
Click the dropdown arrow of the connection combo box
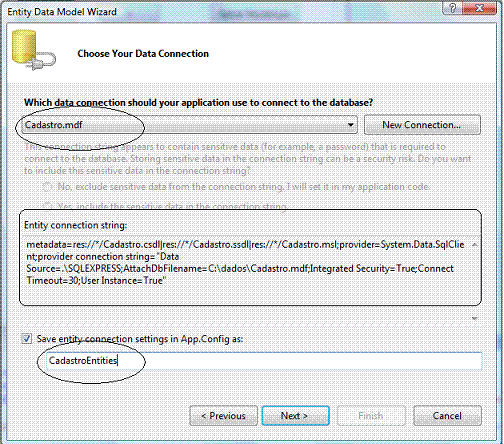pos(350,125)
